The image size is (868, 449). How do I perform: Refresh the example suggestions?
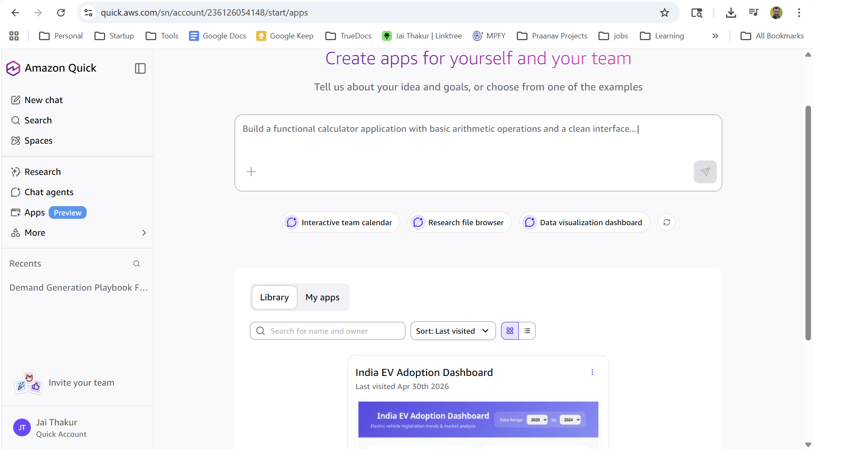[x=667, y=222]
